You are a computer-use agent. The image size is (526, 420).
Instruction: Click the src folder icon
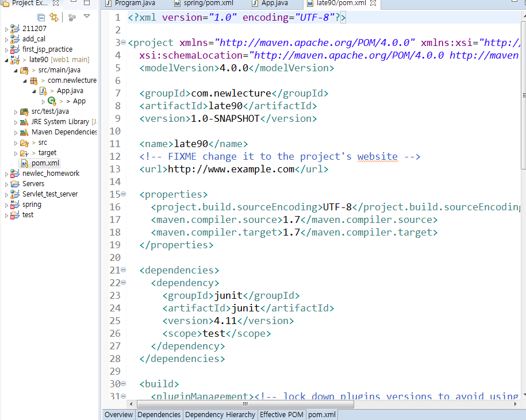[x=24, y=143]
